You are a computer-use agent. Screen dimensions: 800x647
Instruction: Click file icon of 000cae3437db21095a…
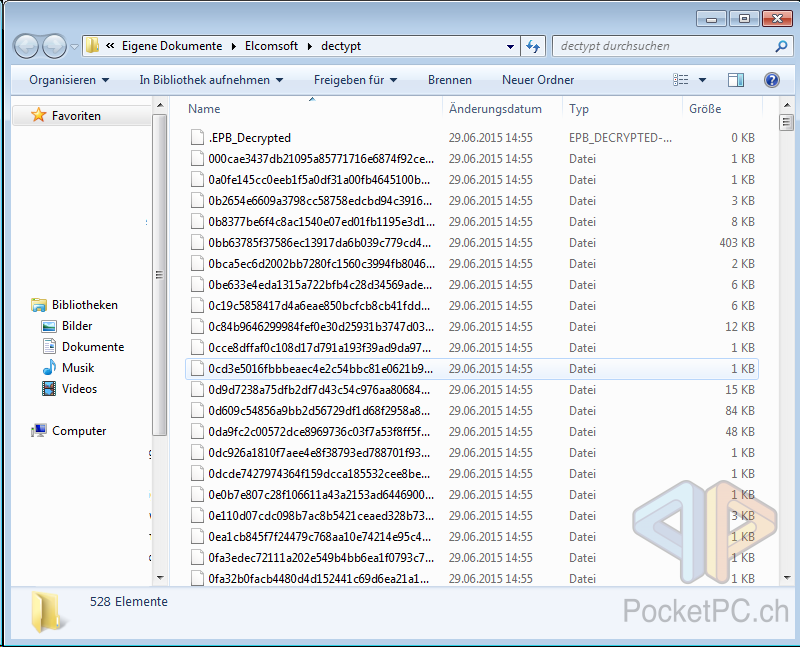point(197,159)
